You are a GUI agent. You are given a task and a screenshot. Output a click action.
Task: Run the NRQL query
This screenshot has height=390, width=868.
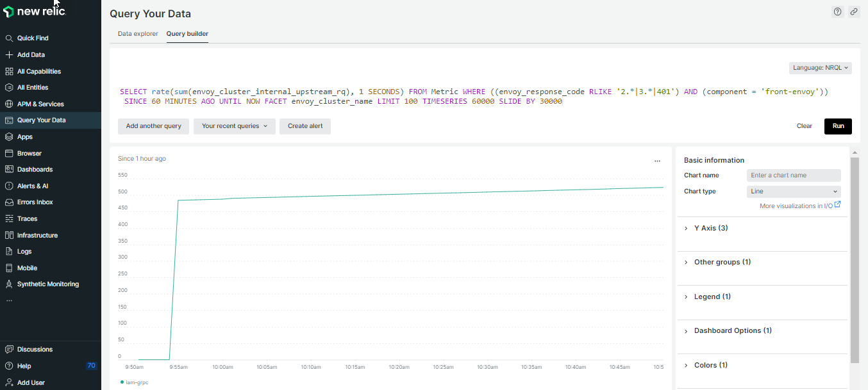point(839,126)
